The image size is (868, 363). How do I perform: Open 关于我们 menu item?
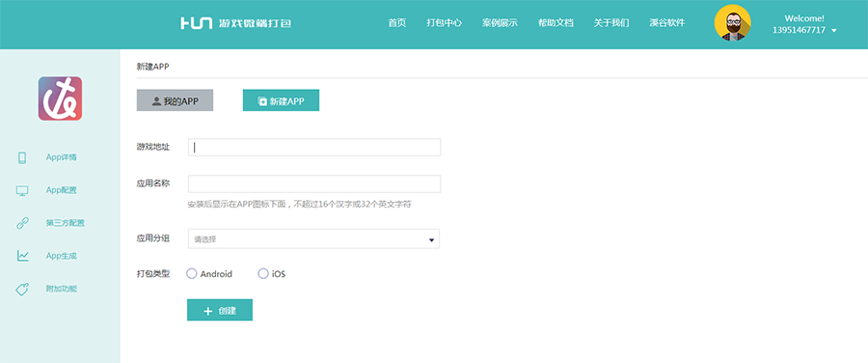tap(611, 23)
